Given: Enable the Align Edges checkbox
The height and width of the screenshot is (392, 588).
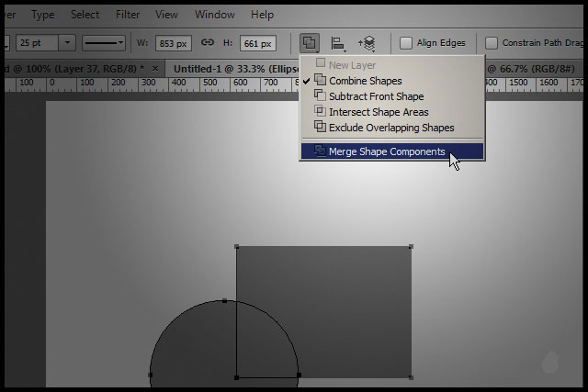Looking at the screenshot, I should (406, 43).
